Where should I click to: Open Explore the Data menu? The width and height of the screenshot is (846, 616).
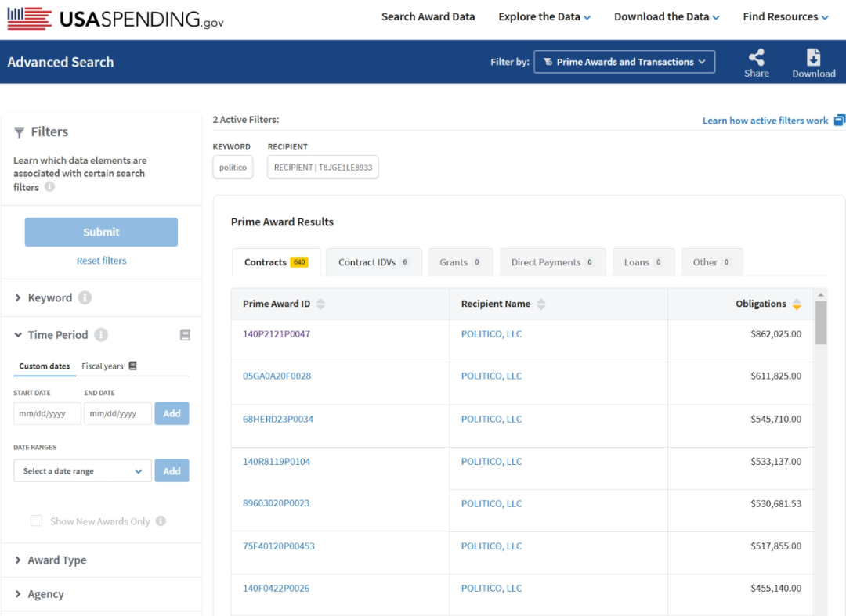point(544,16)
